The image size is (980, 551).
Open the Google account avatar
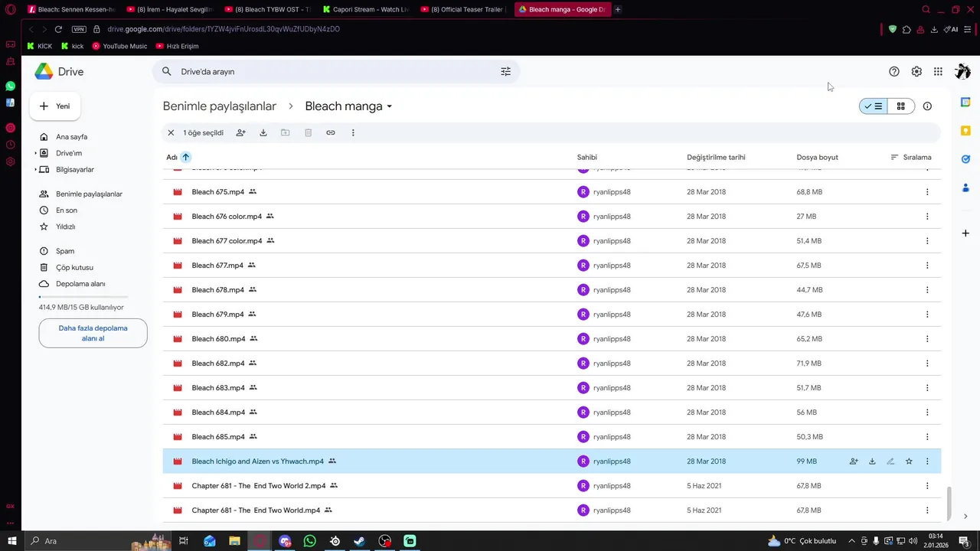(962, 71)
